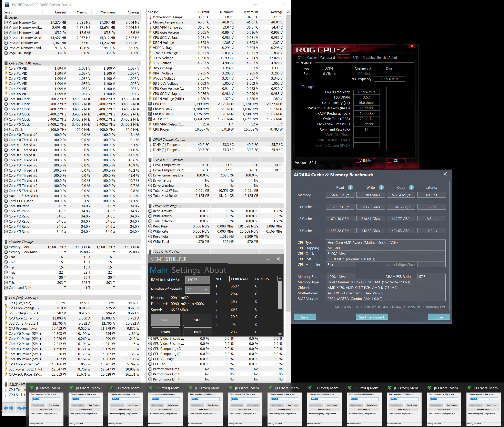504x427 pixels.
Task: Click the CPU Fan sensor icon
Action: point(150,104)
